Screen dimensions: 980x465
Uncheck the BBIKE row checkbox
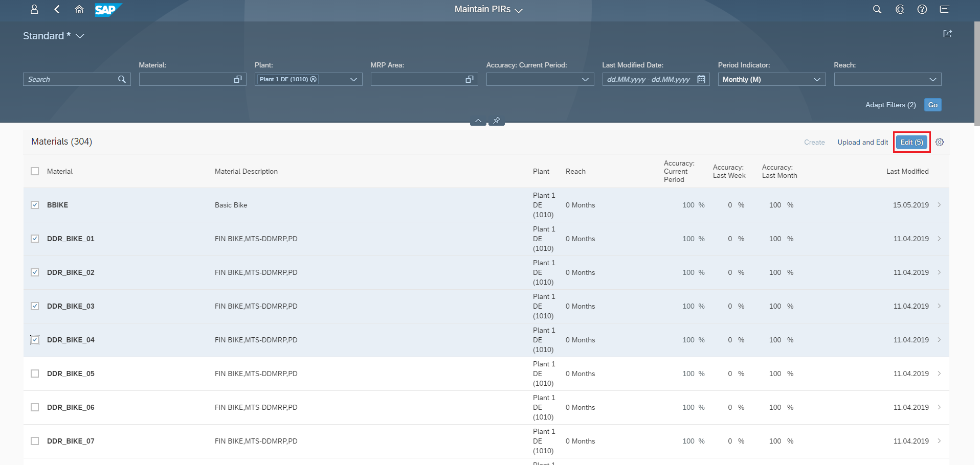(35, 205)
